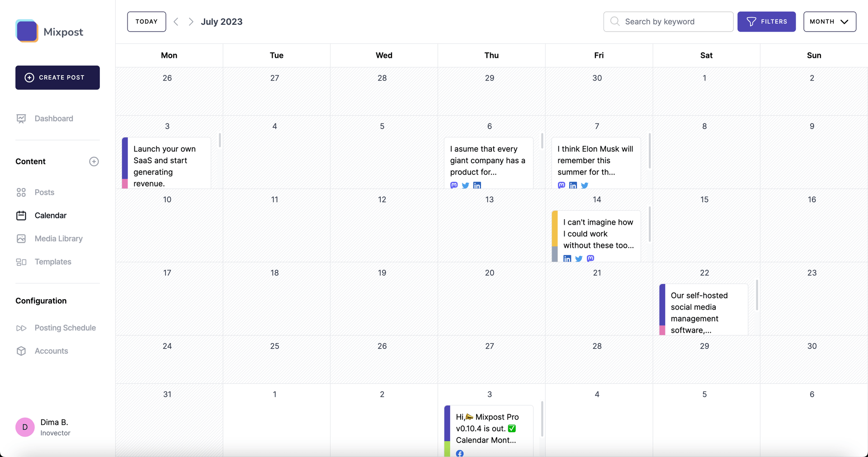
Task: Click the Mixpost logo icon
Action: click(x=27, y=31)
